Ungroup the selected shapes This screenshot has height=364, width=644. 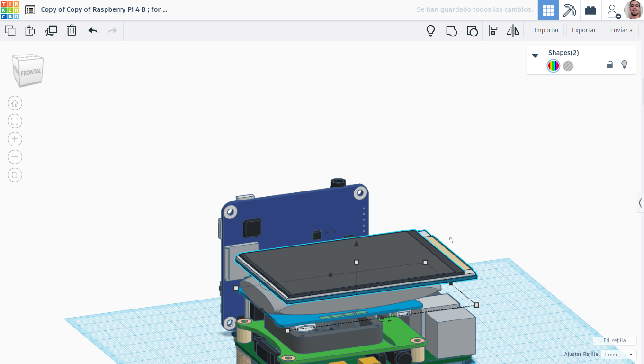472,31
